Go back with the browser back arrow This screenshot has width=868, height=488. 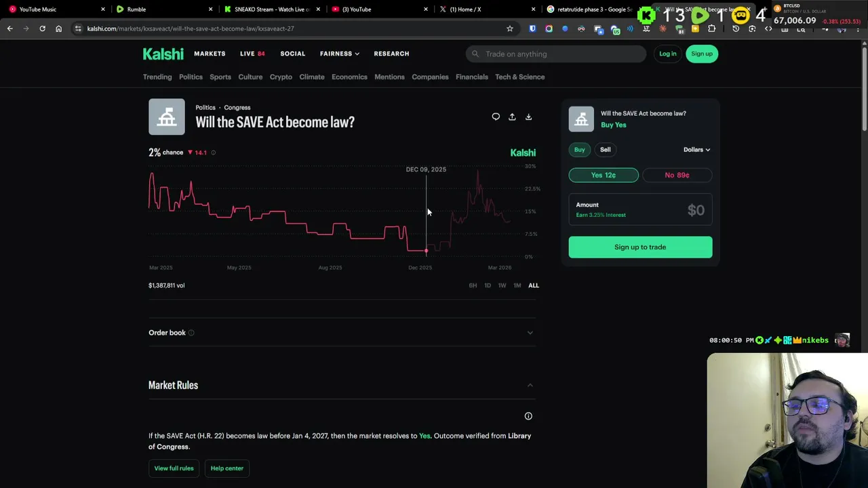[x=9, y=28]
